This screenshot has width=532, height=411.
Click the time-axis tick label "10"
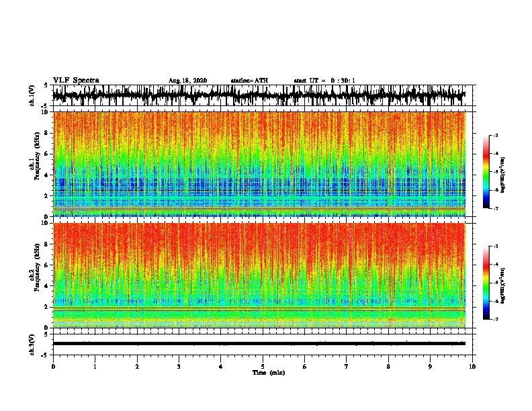pos(472,367)
